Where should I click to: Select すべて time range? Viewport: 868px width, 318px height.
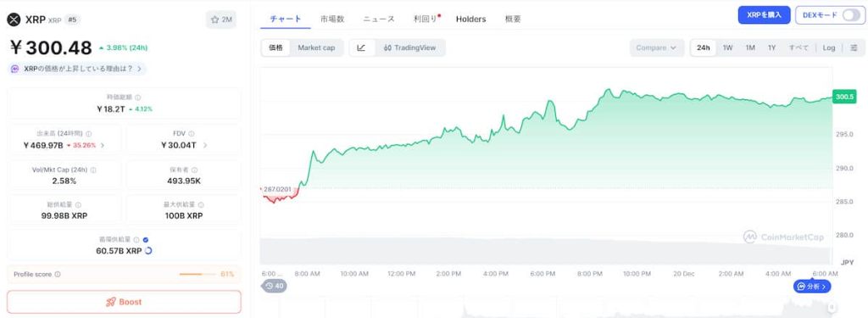(798, 47)
